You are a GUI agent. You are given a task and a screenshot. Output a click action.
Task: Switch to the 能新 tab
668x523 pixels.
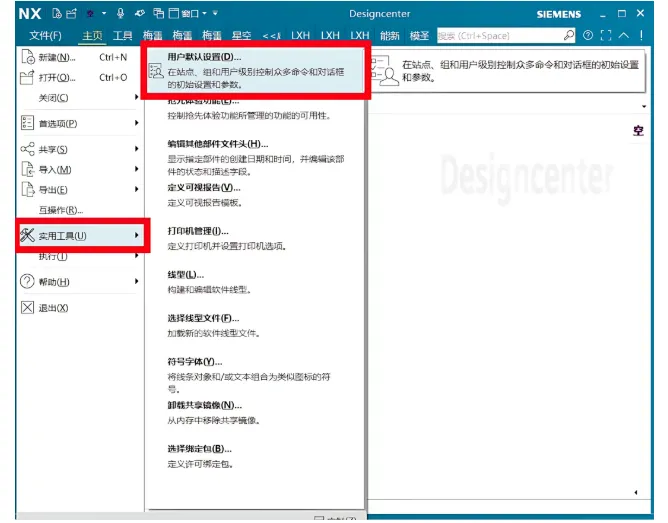[389, 35]
